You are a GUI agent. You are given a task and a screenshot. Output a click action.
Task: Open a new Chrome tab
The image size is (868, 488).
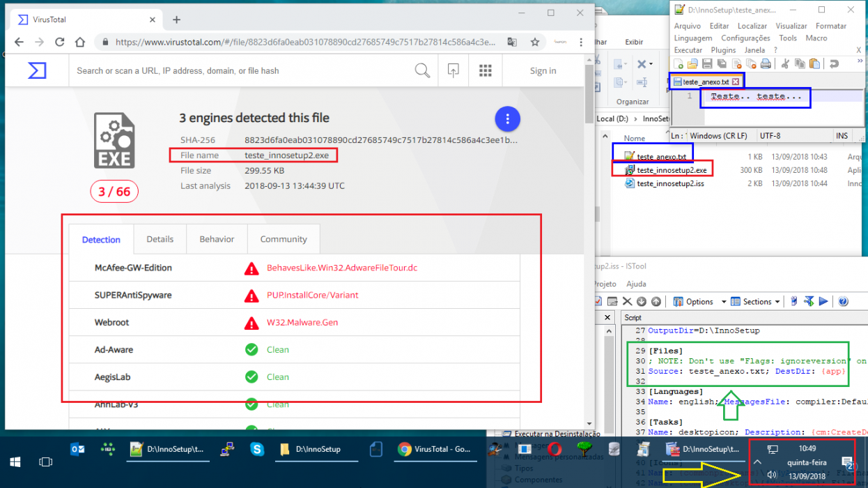pyautogui.click(x=177, y=20)
